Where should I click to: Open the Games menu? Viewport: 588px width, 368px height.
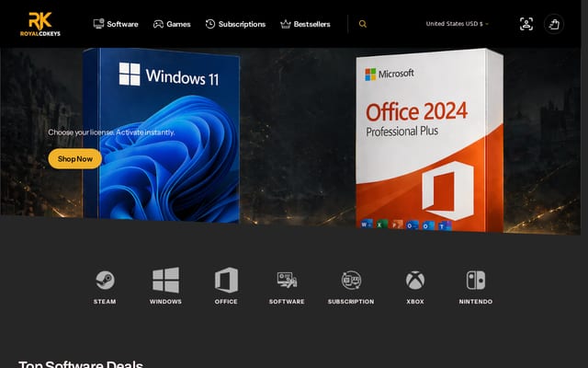click(x=172, y=24)
